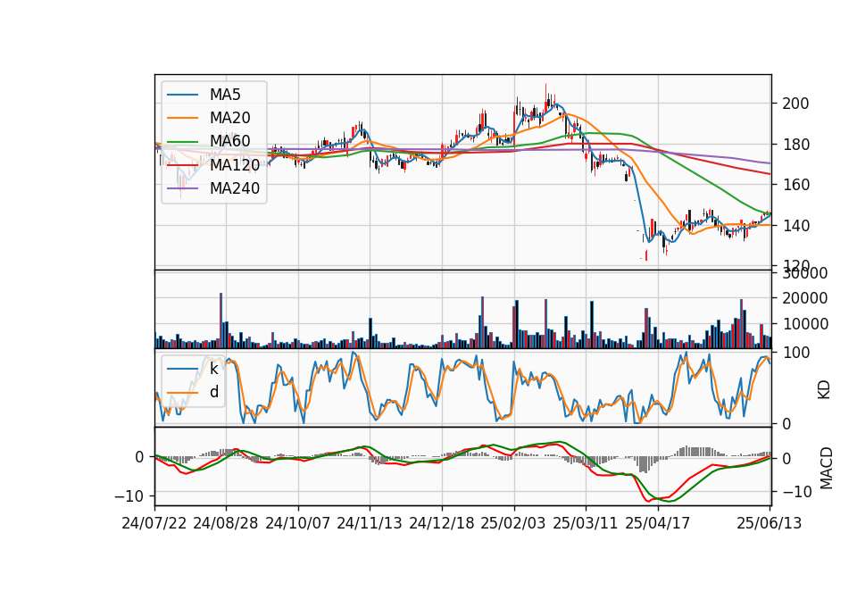This screenshot has width=857, height=616.
Task: Click the 0 tick on left MACD axis
Action: 139,457
